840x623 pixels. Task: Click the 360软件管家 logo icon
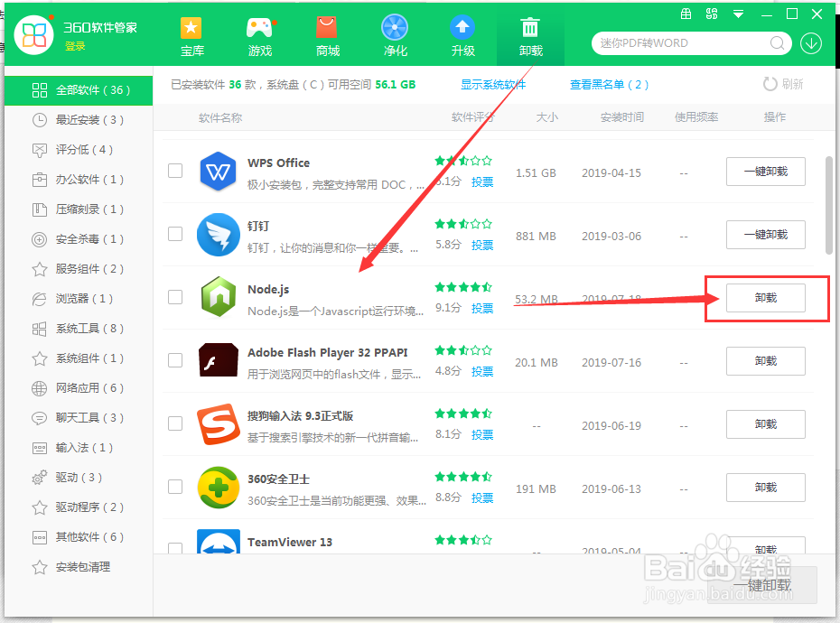33,34
